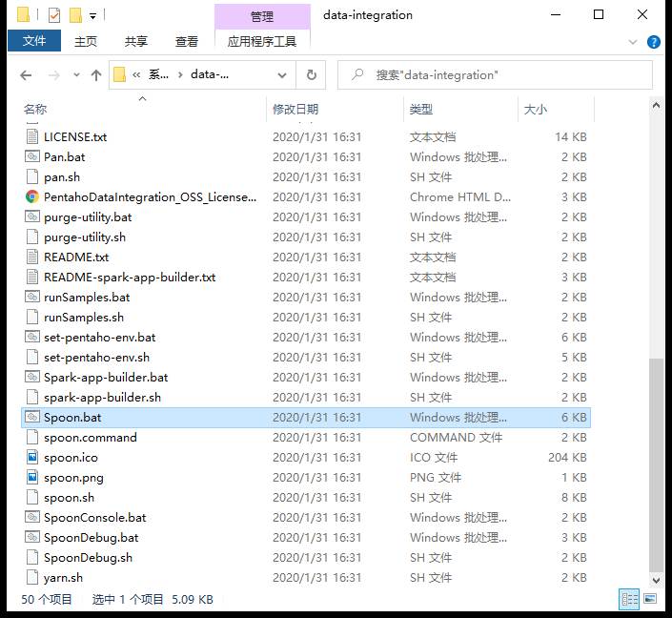
Task: Go back with the back arrow
Action: [x=26, y=75]
